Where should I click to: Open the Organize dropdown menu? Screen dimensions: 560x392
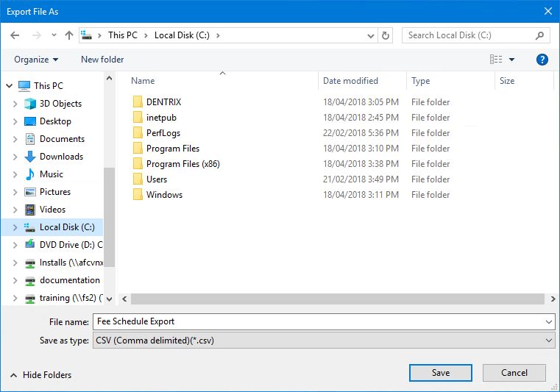pos(36,60)
